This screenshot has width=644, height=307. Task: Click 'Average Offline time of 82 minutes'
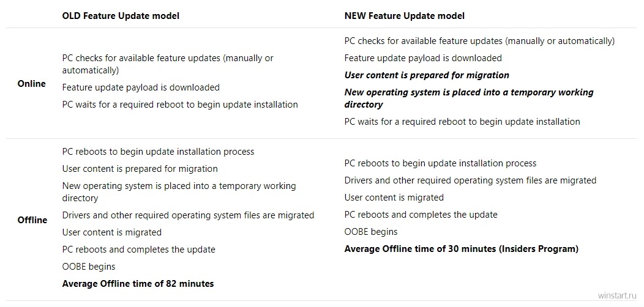138,284
